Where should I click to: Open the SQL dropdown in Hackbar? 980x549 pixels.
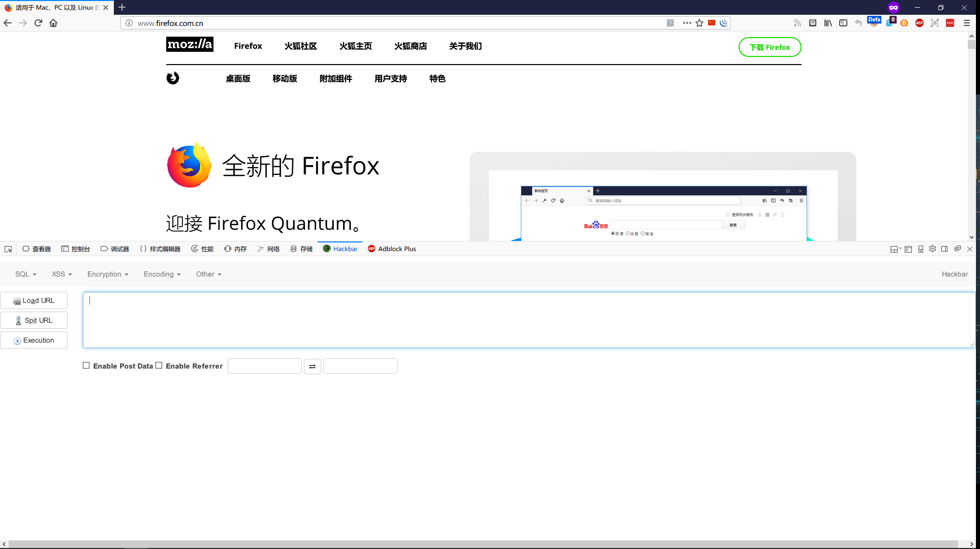24,274
